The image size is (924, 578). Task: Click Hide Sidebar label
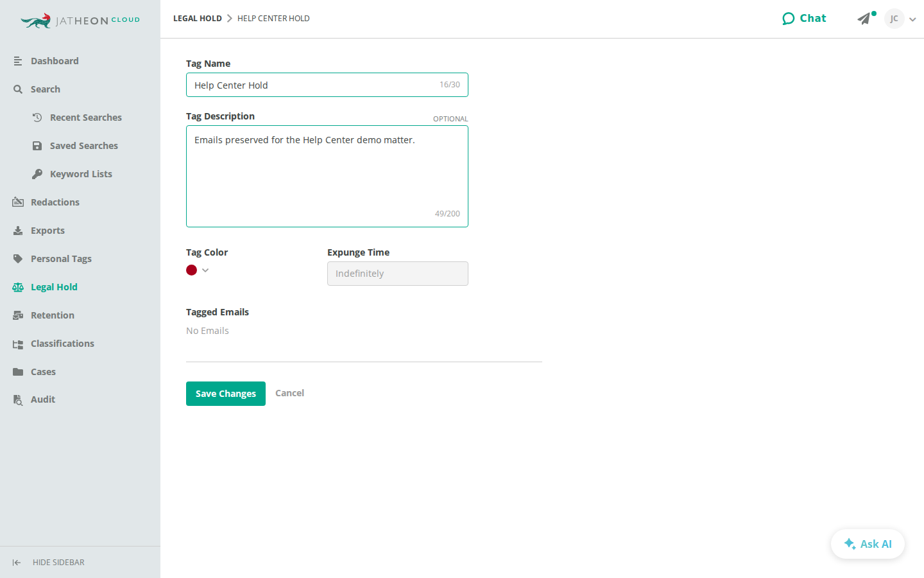[x=58, y=563]
